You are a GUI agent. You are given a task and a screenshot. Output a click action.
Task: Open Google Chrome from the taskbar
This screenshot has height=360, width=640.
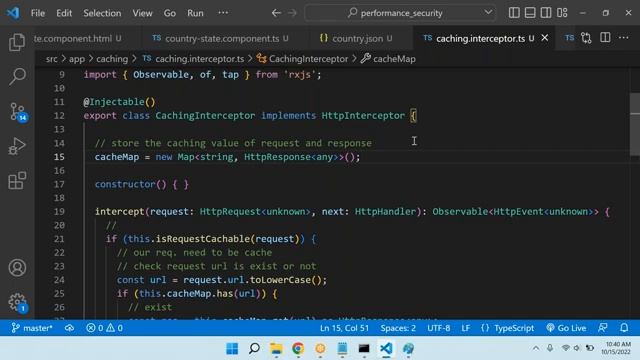[x=298, y=348]
